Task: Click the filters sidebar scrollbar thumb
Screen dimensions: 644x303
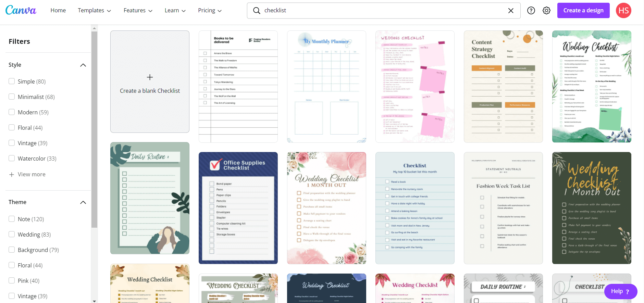Action: tap(94, 129)
